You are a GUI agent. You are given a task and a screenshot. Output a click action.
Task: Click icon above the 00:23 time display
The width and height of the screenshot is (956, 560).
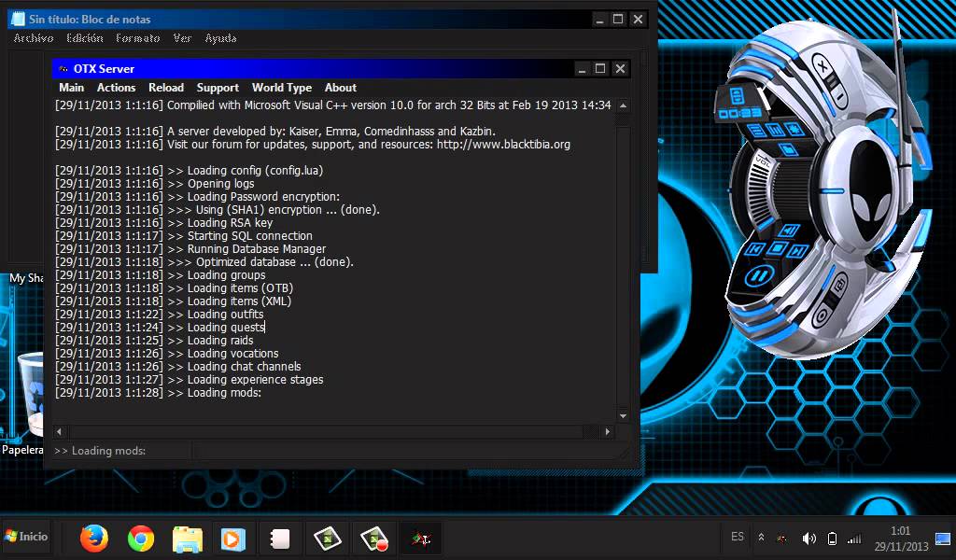(738, 96)
